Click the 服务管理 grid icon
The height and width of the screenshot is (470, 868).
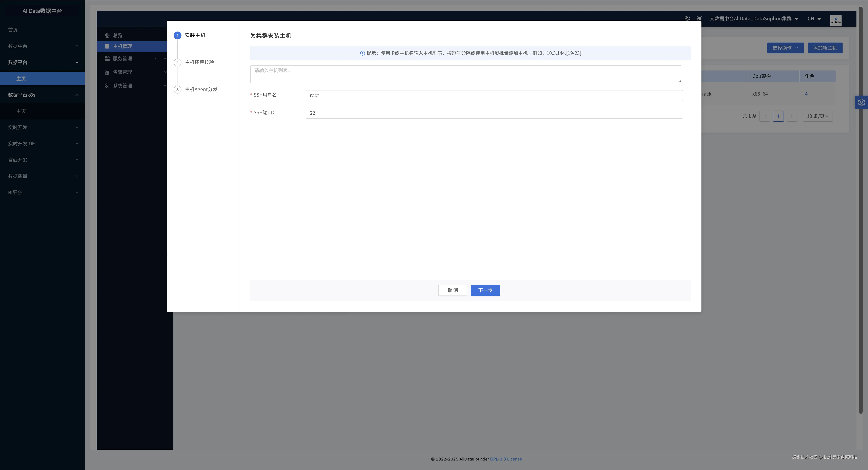pos(107,59)
